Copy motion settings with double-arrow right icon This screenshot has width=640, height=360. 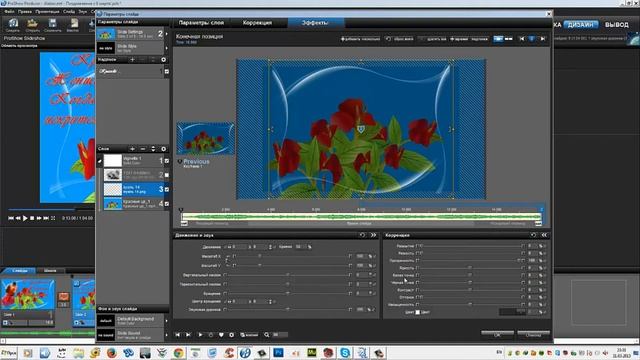pyautogui.click(x=373, y=235)
